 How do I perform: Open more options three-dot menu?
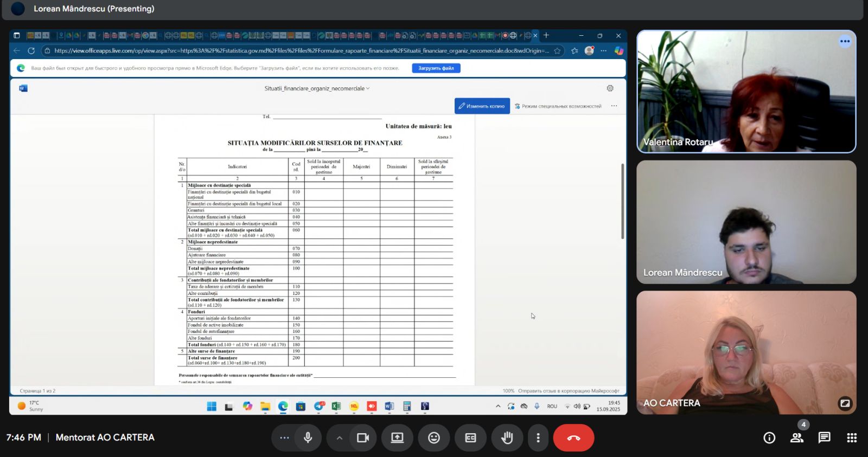click(x=538, y=437)
